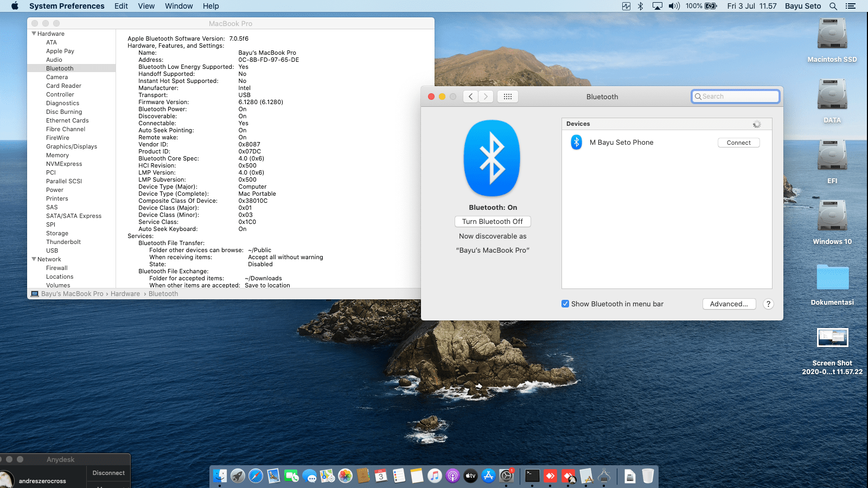This screenshot has width=868, height=488.
Task: Open the View menu
Action: (x=146, y=6)
